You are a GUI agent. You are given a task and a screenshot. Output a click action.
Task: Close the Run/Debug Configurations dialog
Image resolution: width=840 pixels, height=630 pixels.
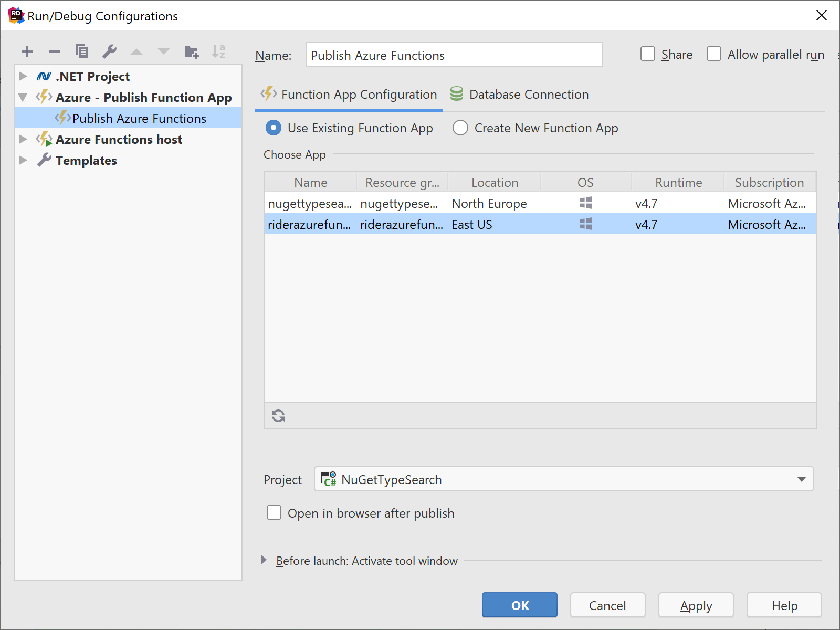tap(822, 16)
